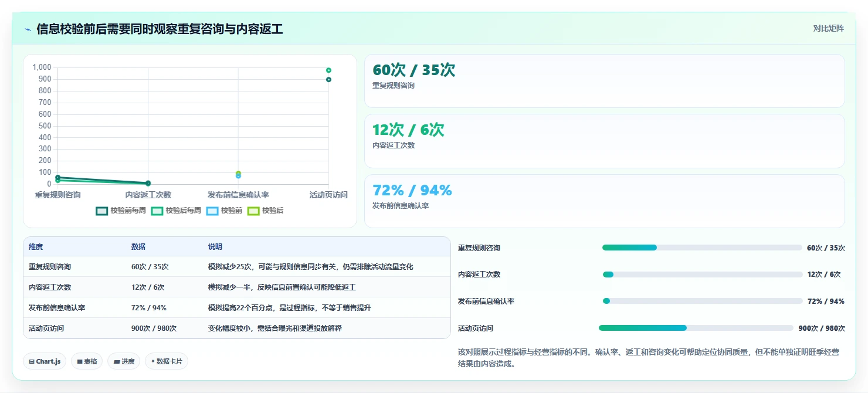Toggle the light blue 校验前 legend item
This screenshot has width=868, height=393.
(x=224, y=211)
